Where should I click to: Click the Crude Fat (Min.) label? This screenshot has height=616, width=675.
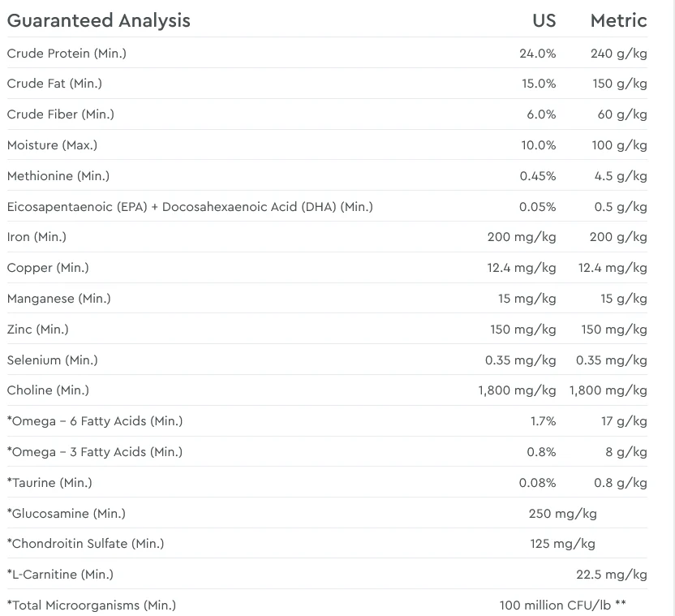point(54,84)
